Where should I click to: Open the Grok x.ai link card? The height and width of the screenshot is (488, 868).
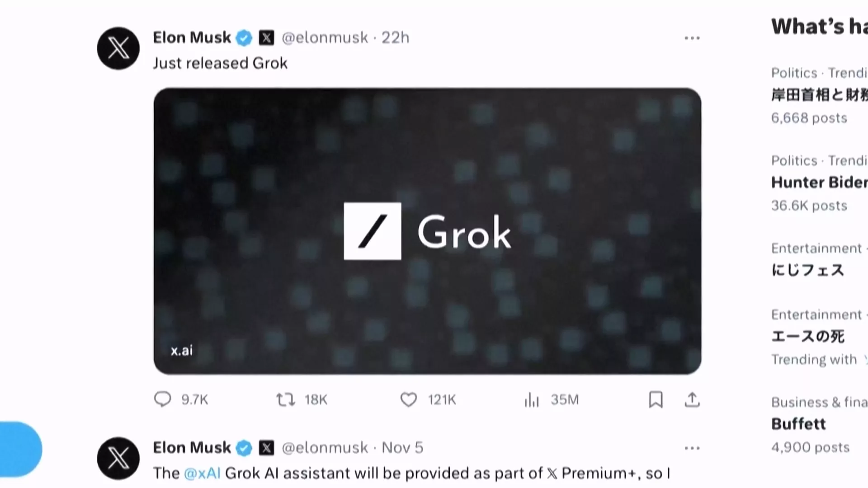point(427,231)
